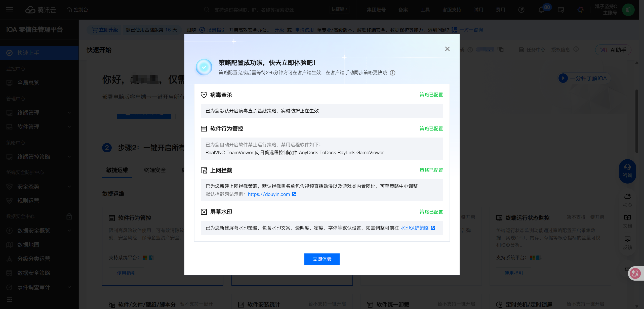The width and height of the screenshot is (644, 309).
Task: Open the hamburger menu at top left
Action: (x=9, y=10)
